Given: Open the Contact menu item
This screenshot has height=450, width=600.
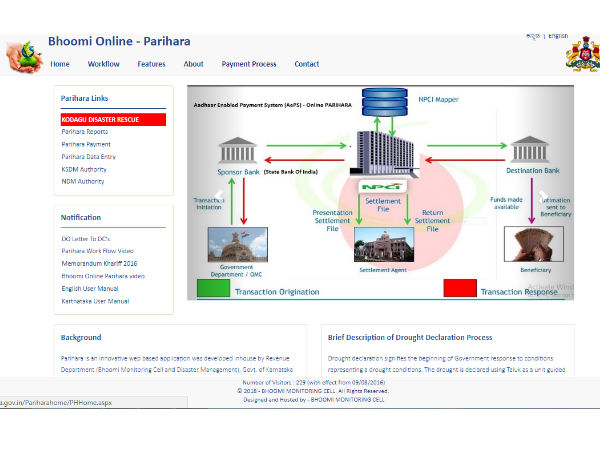Looking at the screenshot, I should click(x=307, y=64).
